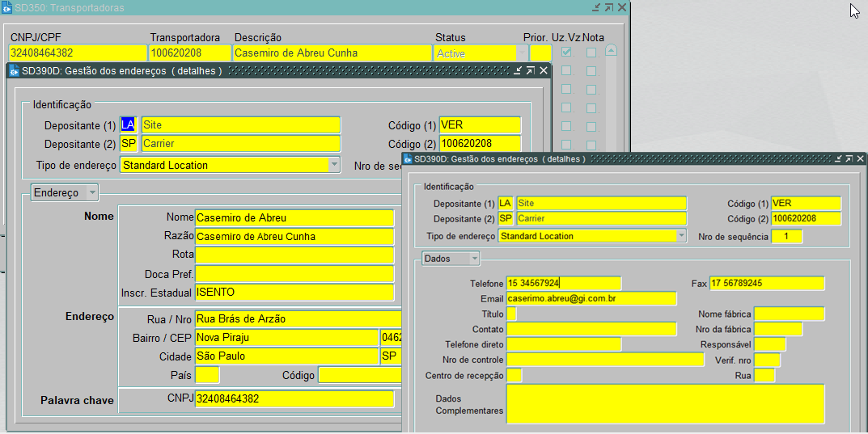Click the Verif. nro field
The width and height of the screenshot is (868, 434).
(767, 360)
